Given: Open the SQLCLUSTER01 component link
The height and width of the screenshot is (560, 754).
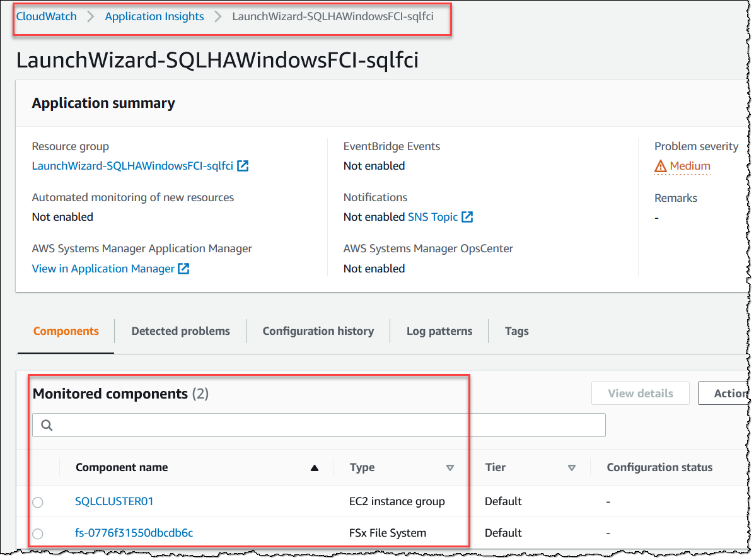Looking at the screenshot, I should [x=114, y=501].
